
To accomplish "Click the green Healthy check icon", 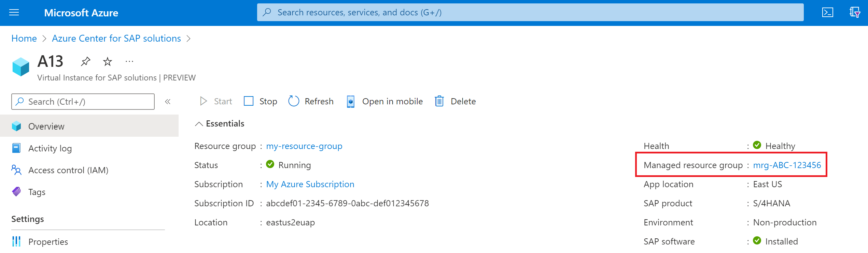I will (757, 145).
